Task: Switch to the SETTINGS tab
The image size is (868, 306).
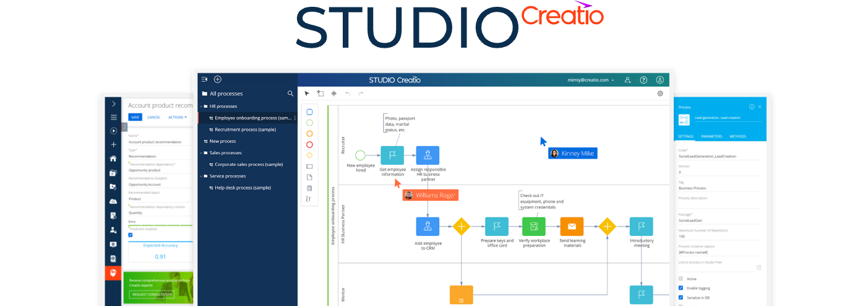Action: point(685,136)
